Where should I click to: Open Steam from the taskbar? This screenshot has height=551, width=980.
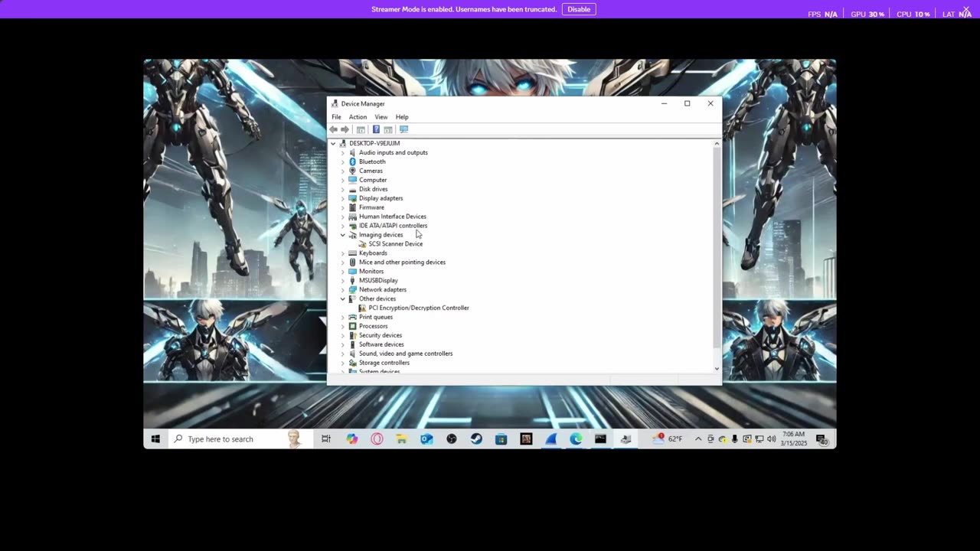476,439
